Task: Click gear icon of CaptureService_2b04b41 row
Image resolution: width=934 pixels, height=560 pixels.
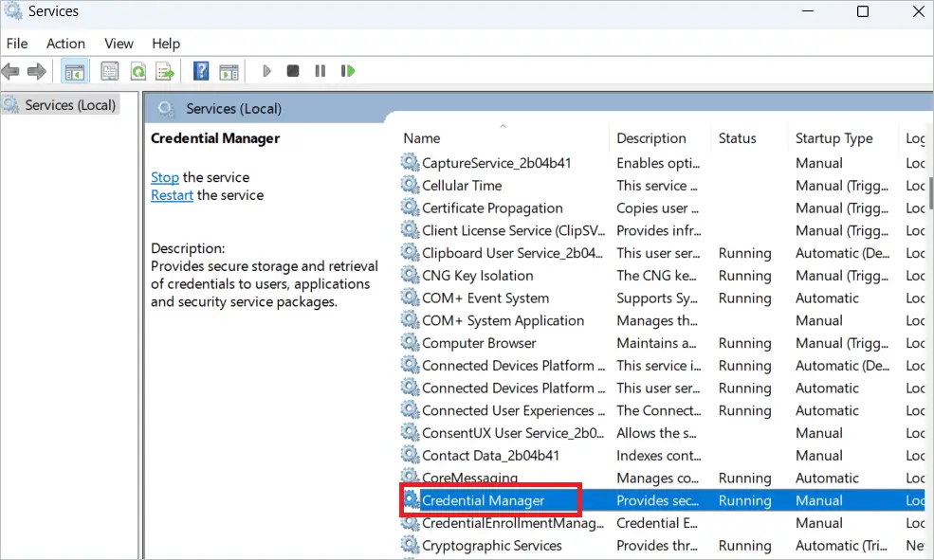Action: coord(410,162)
